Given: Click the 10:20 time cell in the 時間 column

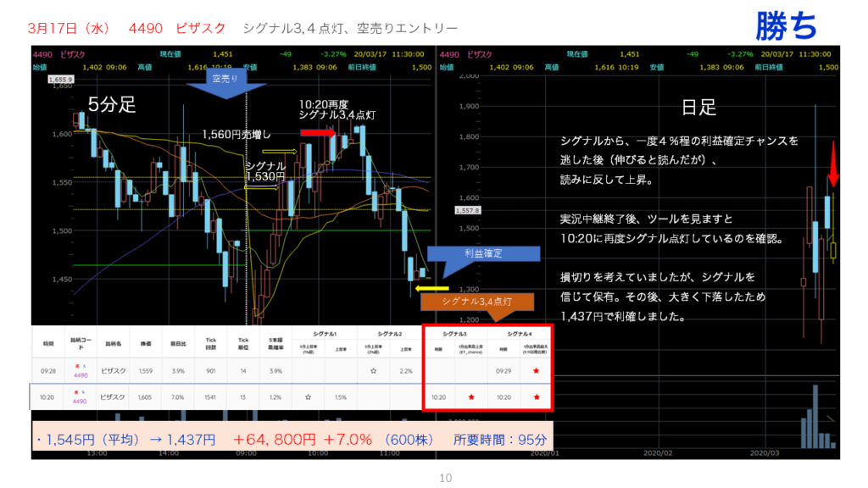Looking at the screenshot, I should [x=47, y=397].
